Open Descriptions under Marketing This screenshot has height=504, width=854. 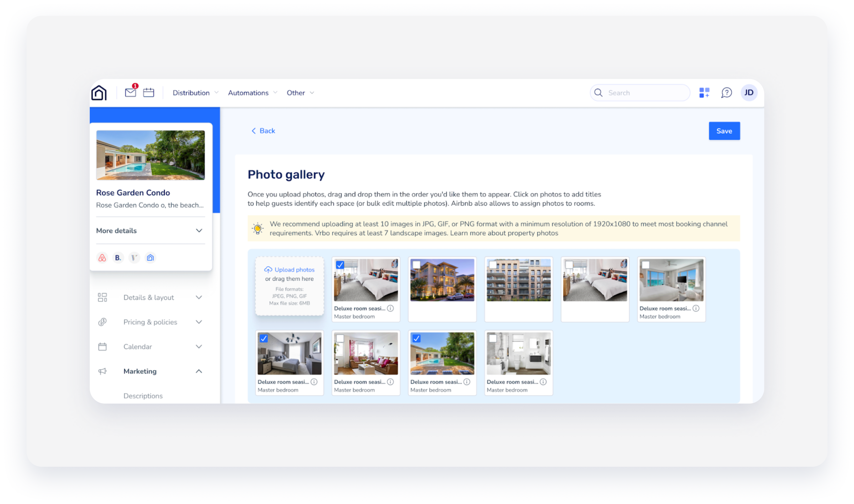tap(143, 396)
